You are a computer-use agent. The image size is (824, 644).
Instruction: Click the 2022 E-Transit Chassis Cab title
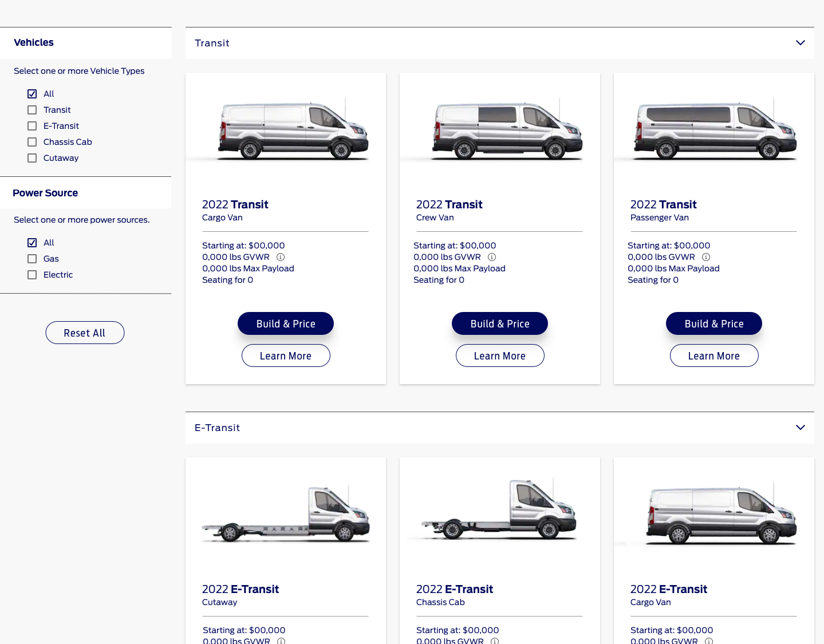point(455,589)
